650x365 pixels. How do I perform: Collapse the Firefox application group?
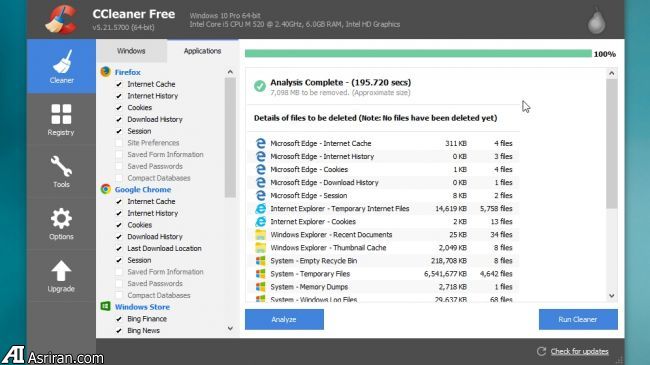tap(128, 72)
